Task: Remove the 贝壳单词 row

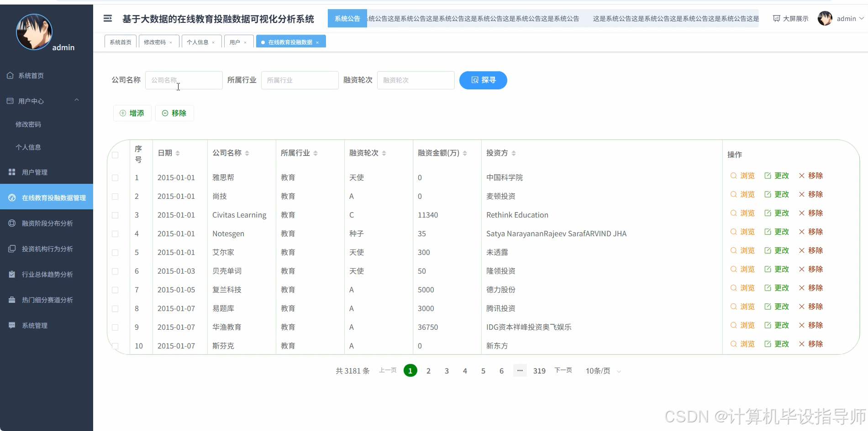Action: (810, 269)
